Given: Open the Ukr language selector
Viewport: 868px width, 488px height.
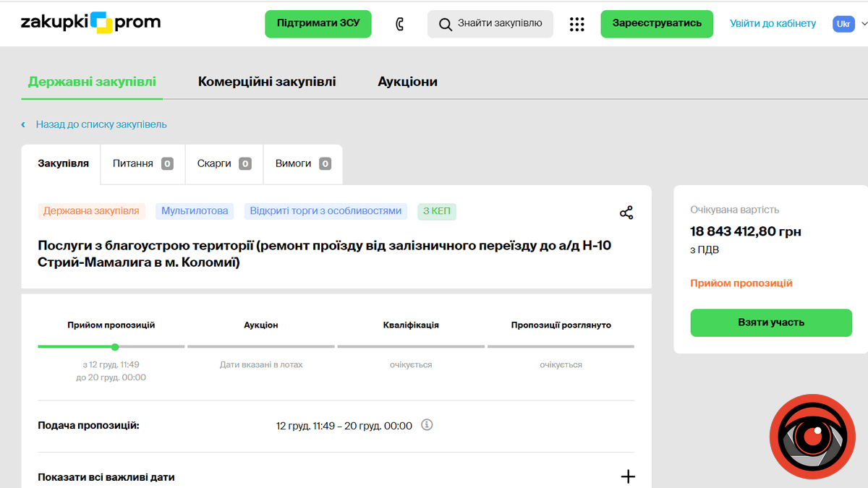Looking at the screenshot, I should tap(843, 24).
